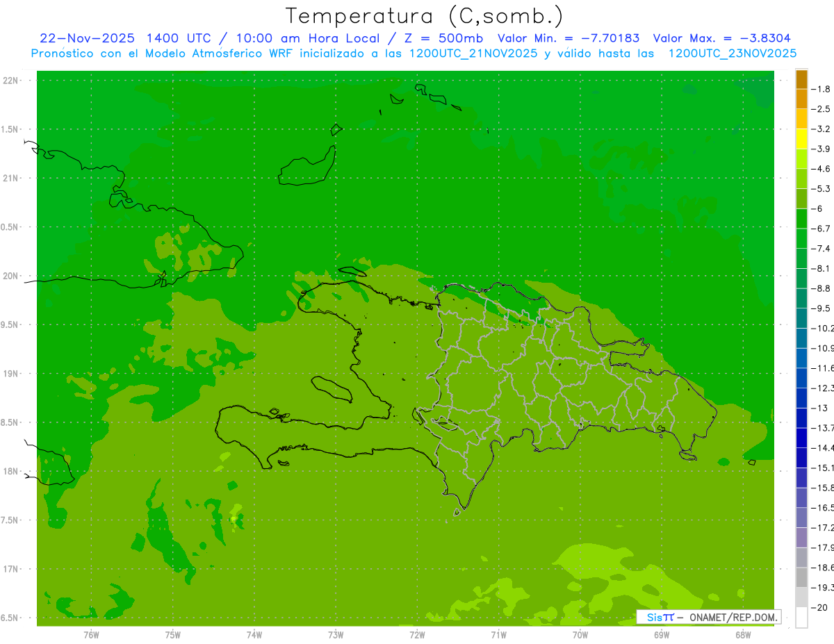Click the 'Valor Max. = -3.8304' value
The height and width of the screenshot is (644, 834).
721,38
